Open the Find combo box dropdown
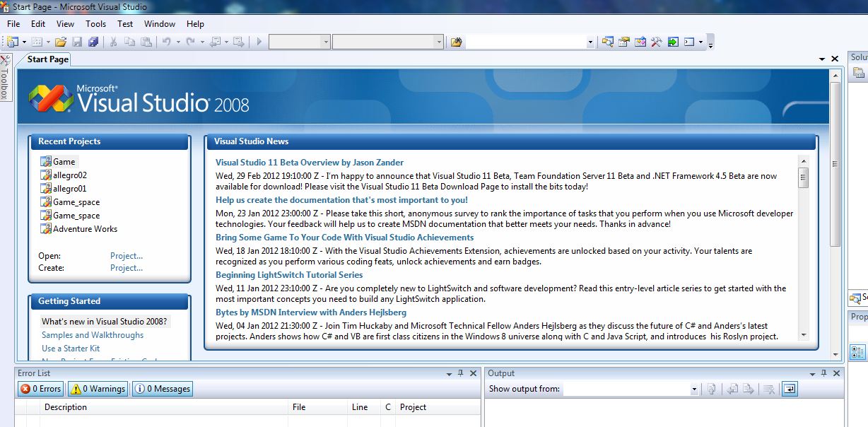The width and height of the screenshot is (868, 427). click(590, 42)
